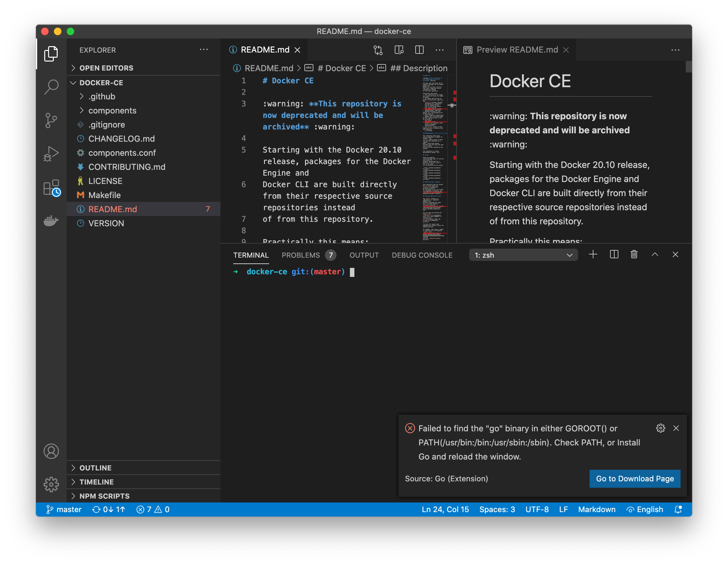This screenshot has width=728, height=564.
Task: Open the Explorer view in activity bar
Action: [x=51, y=53]
